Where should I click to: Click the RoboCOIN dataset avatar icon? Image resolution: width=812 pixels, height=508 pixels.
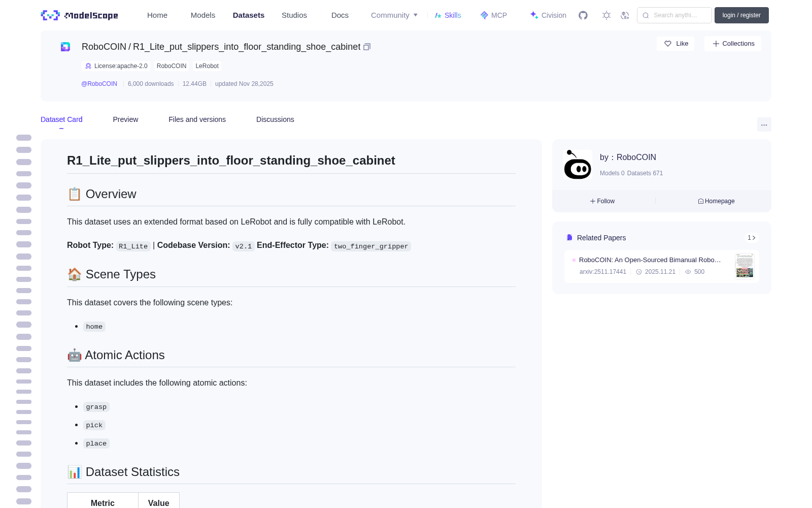(x=65, y=47)
